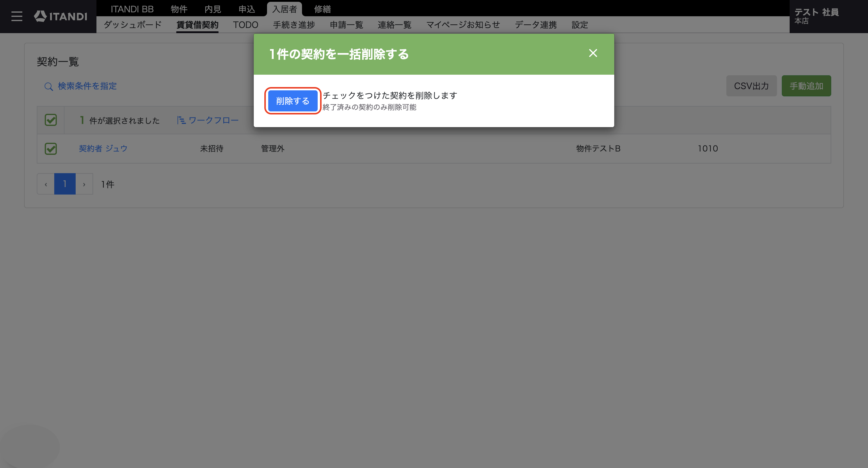Switch to the 内見 tab
Viewport: 868px width, 468px height.
point(212,9)
